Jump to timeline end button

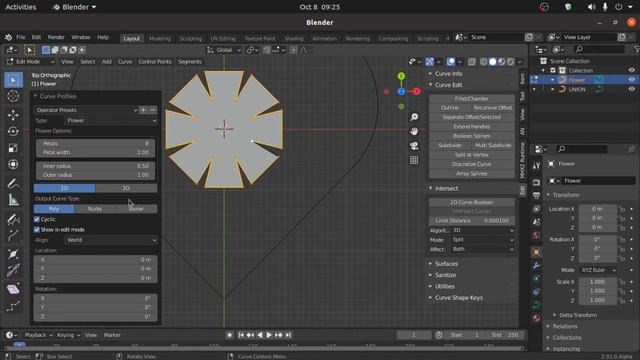coord(288,335)
